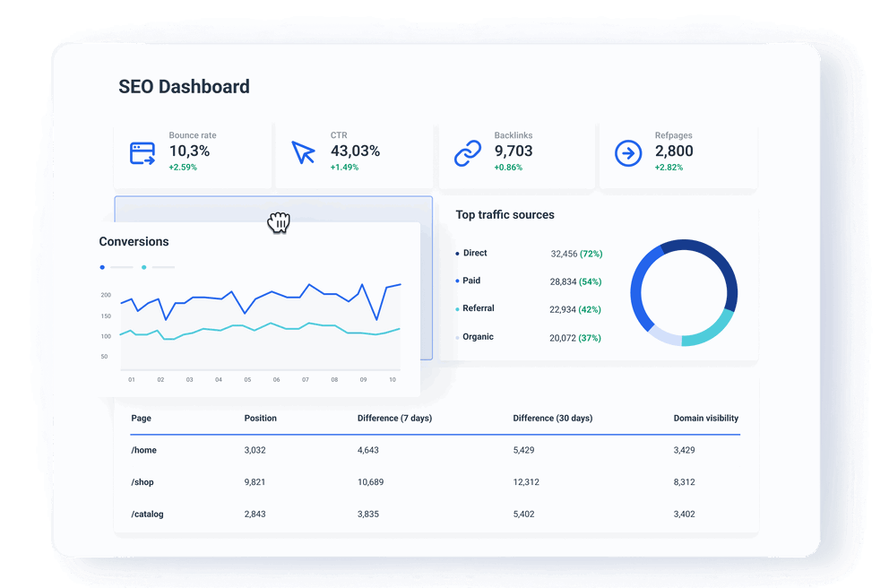Select the Paid legend bullet icon
889x588 pixels.
[x=458, y=281]
